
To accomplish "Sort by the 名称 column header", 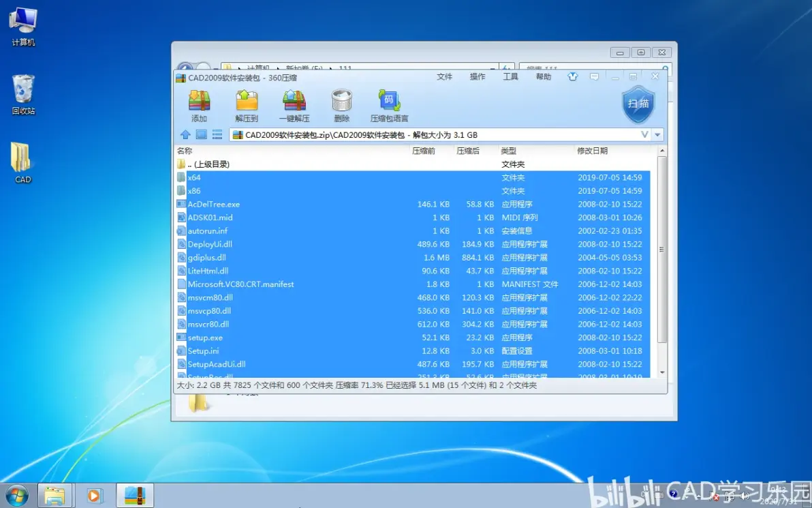I will pyautogui.click(x=185, y=151).
